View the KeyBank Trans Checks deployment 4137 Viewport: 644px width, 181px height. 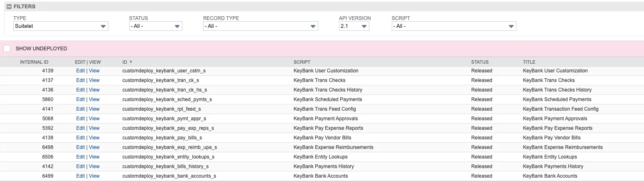pos(94,80)
